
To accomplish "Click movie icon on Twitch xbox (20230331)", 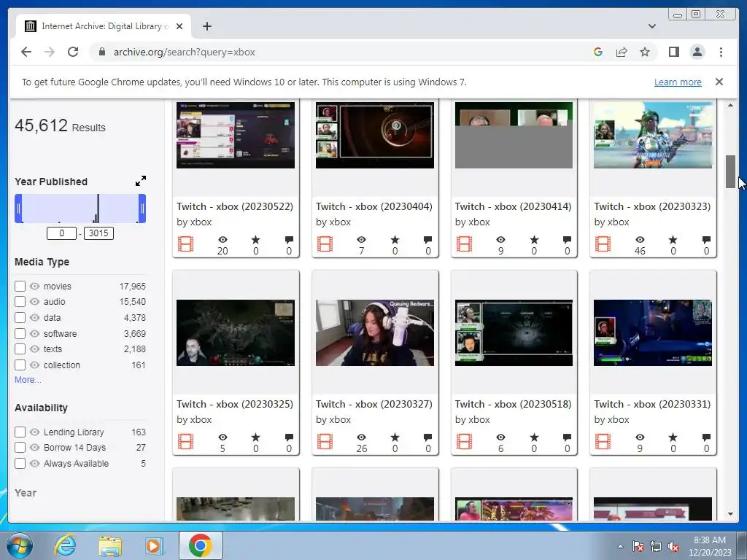I will pos(603,442).
